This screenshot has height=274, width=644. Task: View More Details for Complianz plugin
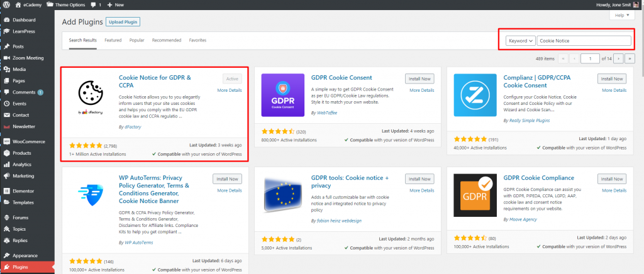tap(613, 90)
